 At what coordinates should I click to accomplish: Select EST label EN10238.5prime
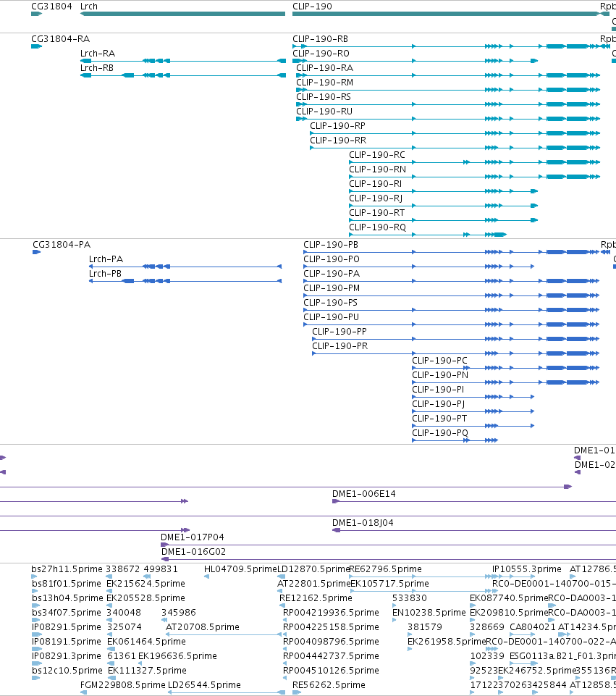tap(429, 613)
